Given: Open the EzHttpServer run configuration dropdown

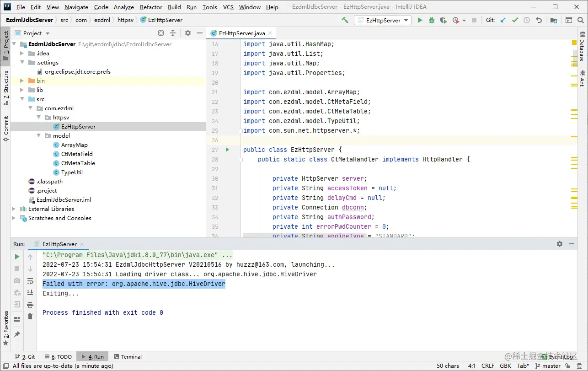Looking at the screenshot, I should [x=383, y=20].
